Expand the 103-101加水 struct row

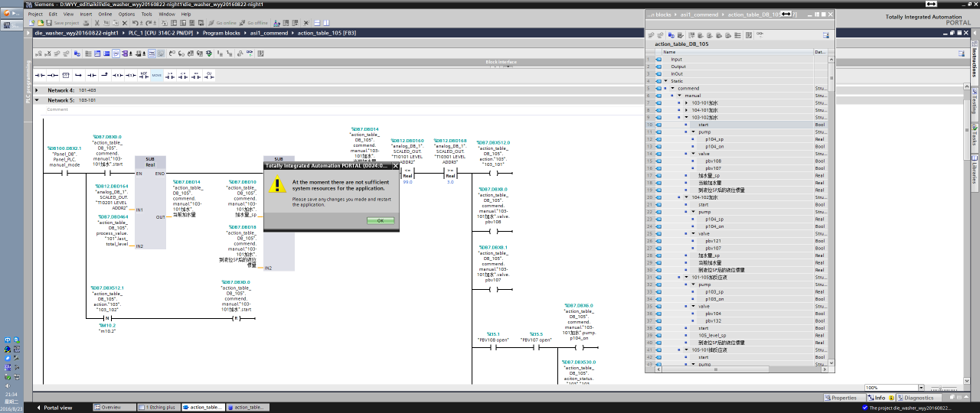(687, 102)
